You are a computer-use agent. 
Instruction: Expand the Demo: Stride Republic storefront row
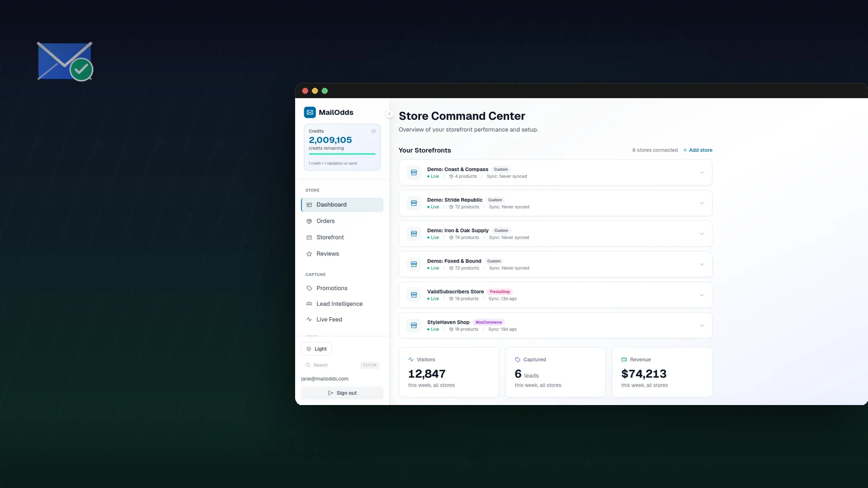(x=700, y=203)
